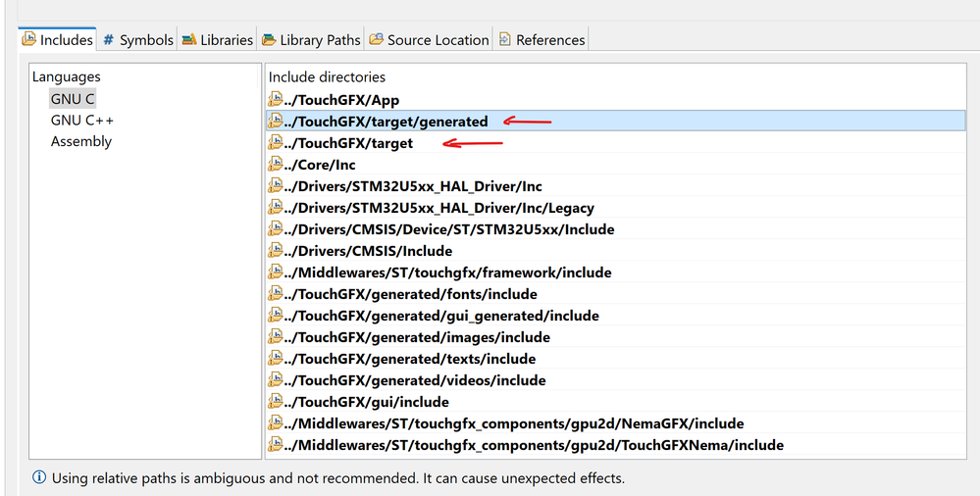
Task: Select gpu2d/TouchGFXNema/include path
Action: (x=616, y=445)
